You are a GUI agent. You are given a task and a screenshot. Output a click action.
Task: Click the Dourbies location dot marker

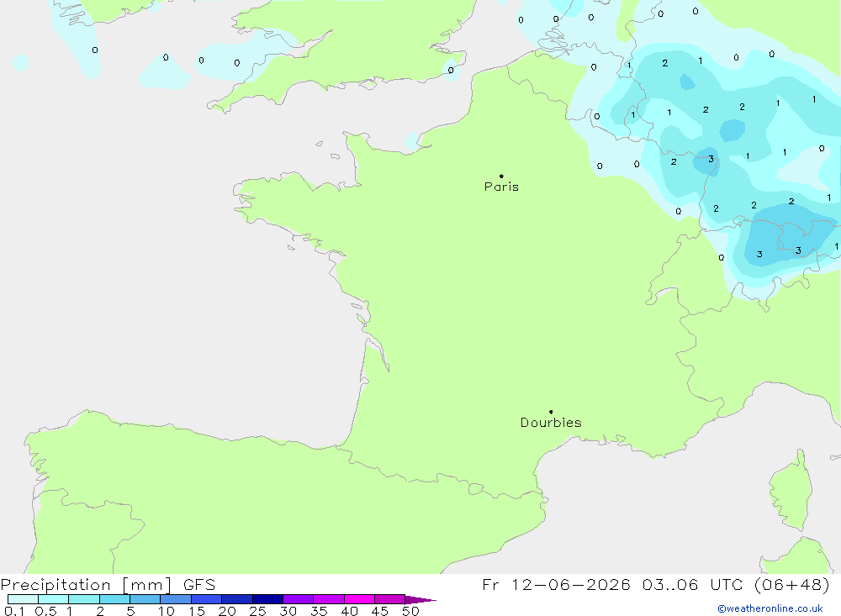pos(551,412)
